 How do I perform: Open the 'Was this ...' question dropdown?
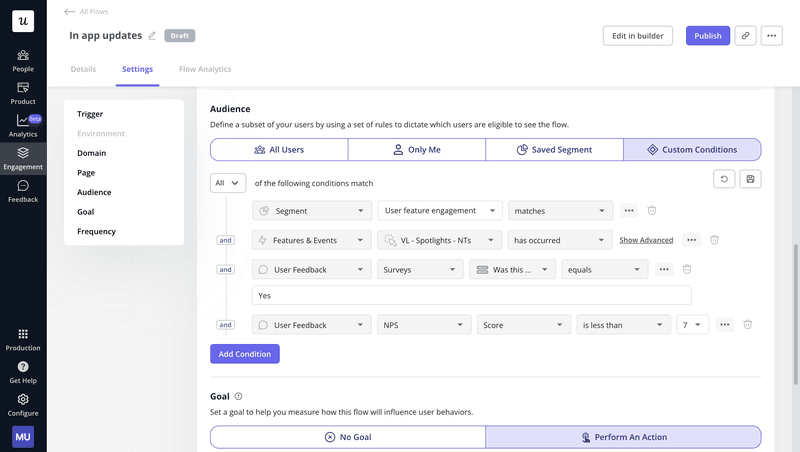tap(513, 269)
